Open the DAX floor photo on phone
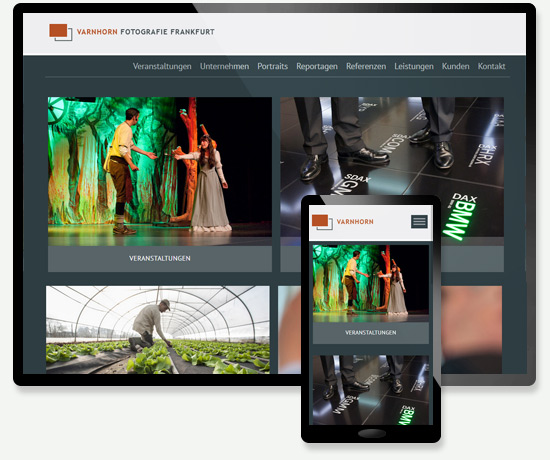The width and height of the screenshot is (550, 460). pos(371,390)
